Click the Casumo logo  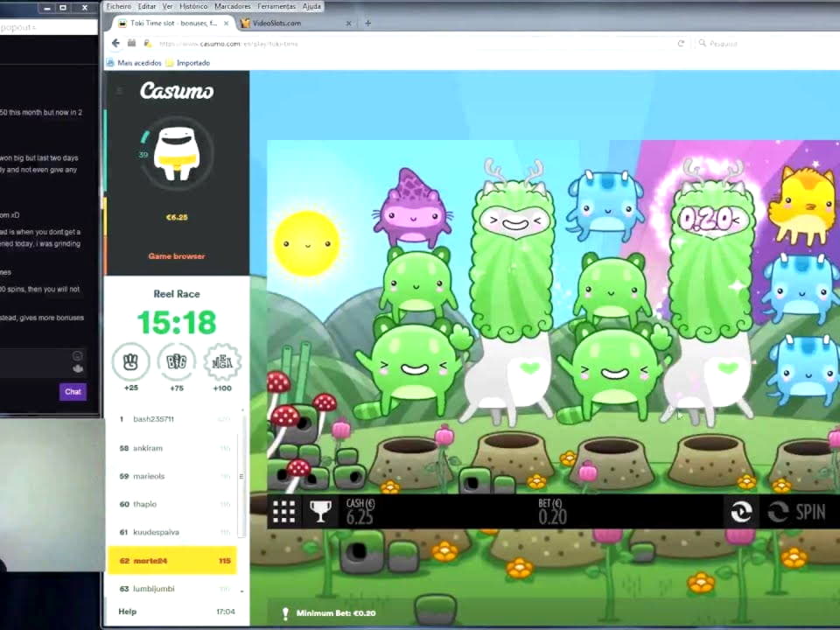(177, 90)
